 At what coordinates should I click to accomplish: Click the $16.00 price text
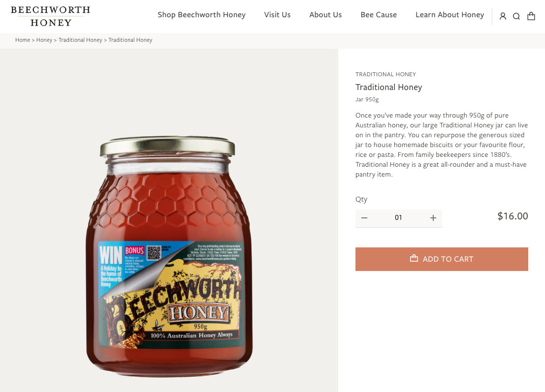click(x=513, y=216)
